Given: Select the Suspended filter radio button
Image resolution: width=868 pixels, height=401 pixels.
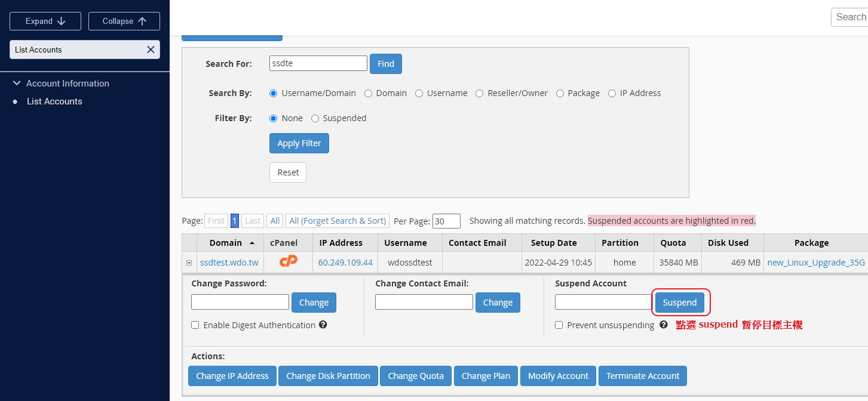Looking at the screenshot, I should (x=315, y=118).
